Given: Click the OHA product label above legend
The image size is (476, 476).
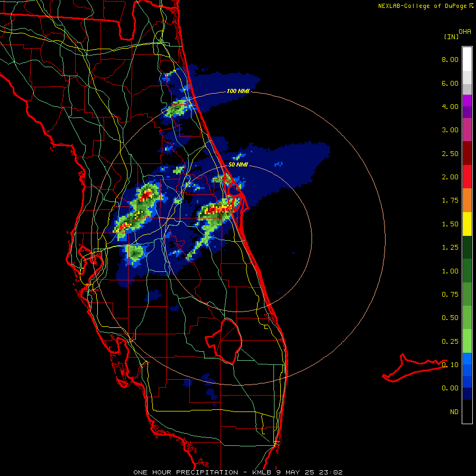Looking at the screenshot, I should (465, 31).
